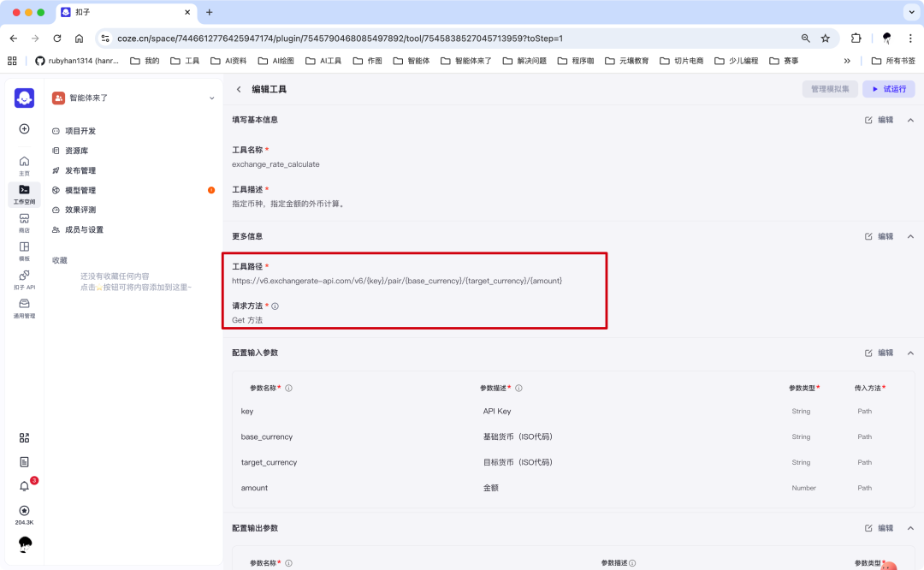This screenshot has width=924, height=570.
Task: Click the 编辑 pencil icon for 填写基本信息
Action: (x=867, y=119)
